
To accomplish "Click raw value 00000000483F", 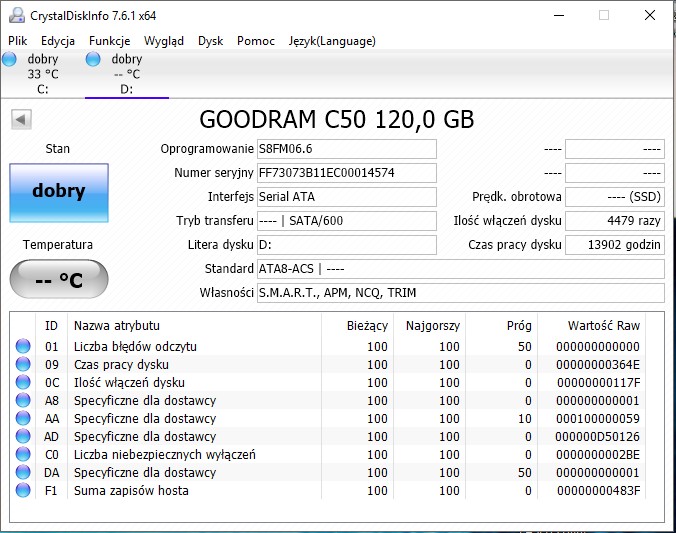I will pos(598,491).
